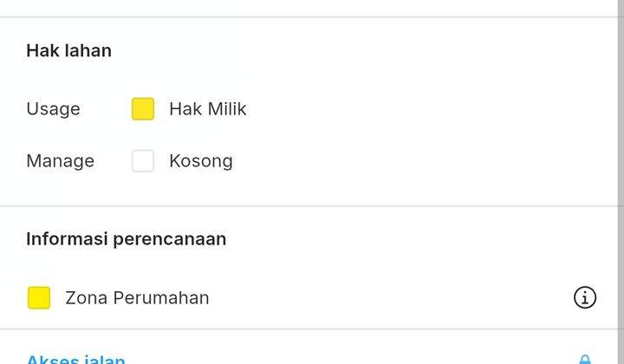Click the vertical scrollbar on the right
624x364 pixels.
621,182
